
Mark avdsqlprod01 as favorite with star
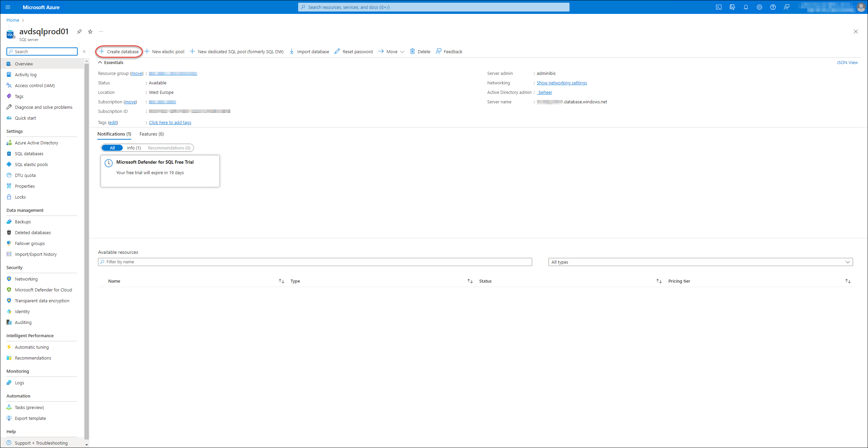point(90,32)
